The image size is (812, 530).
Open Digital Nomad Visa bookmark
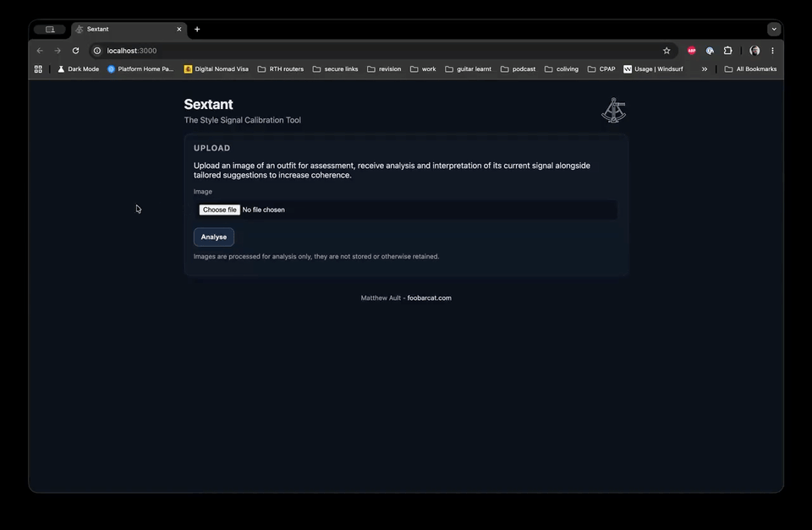click(x=217, y=68)
